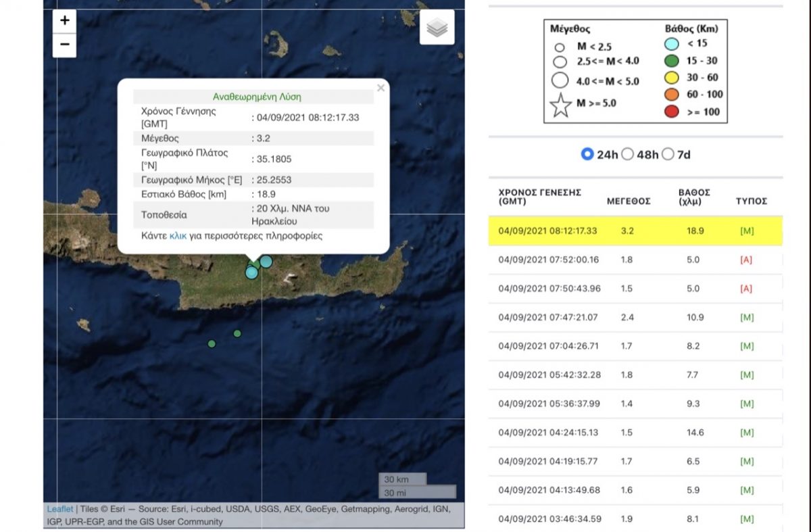Click the cyan '< 15' depth legend swatch

pyautogui.click(x=671, y=44)
